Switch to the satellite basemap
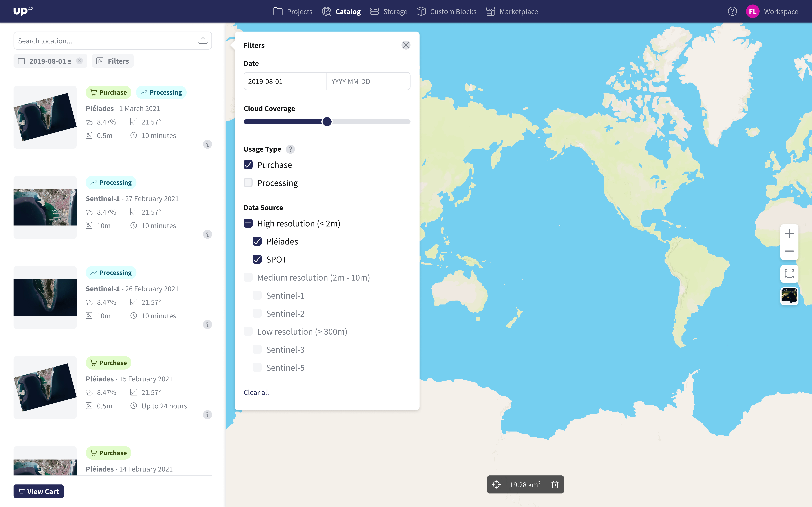The height and width of the screenshot is (507, 812). (789, 296)
